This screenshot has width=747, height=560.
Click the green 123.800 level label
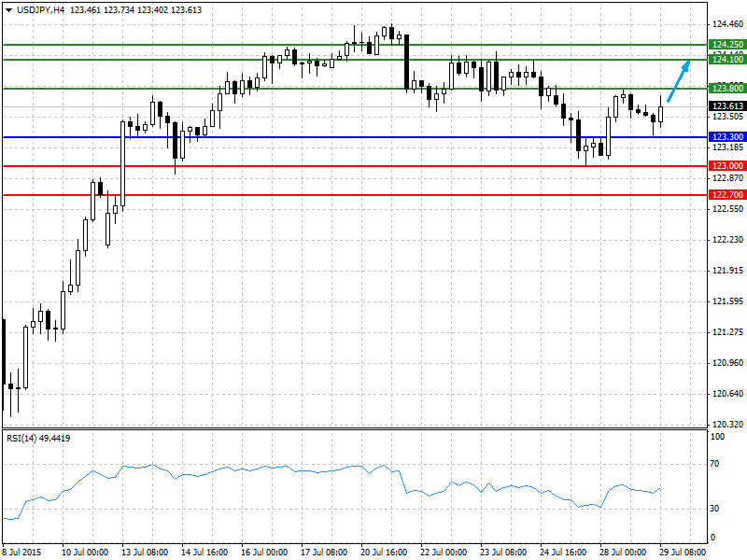pos(727,88)
